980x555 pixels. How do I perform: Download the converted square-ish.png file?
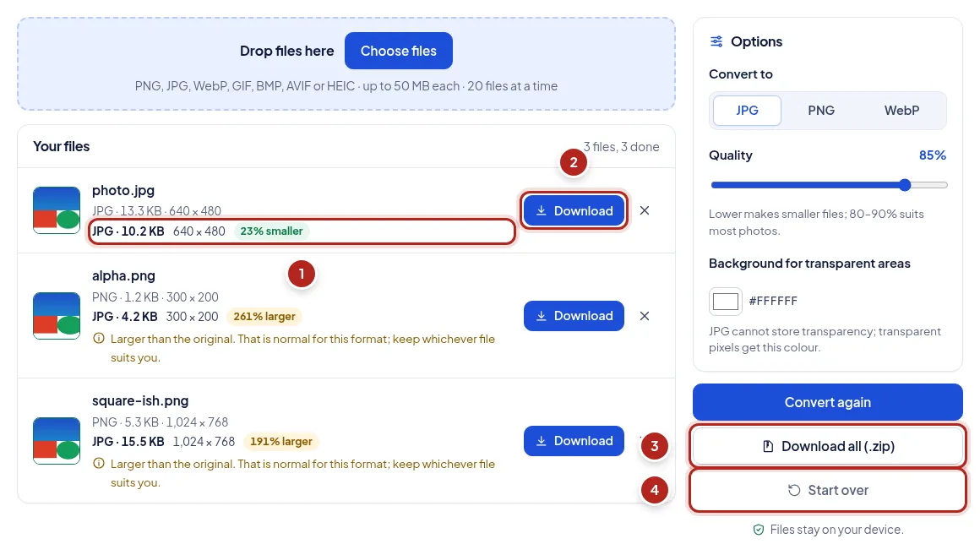tap(574, 441)
